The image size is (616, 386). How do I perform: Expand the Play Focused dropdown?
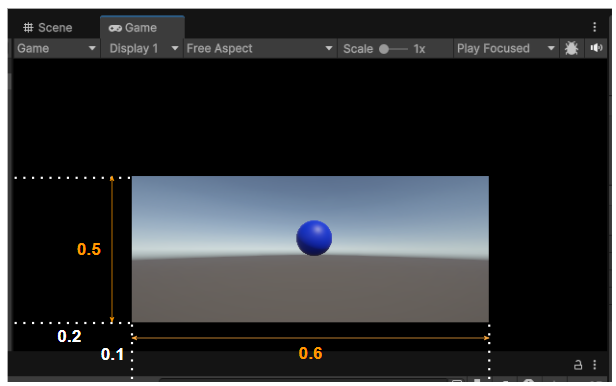point(506,48)
